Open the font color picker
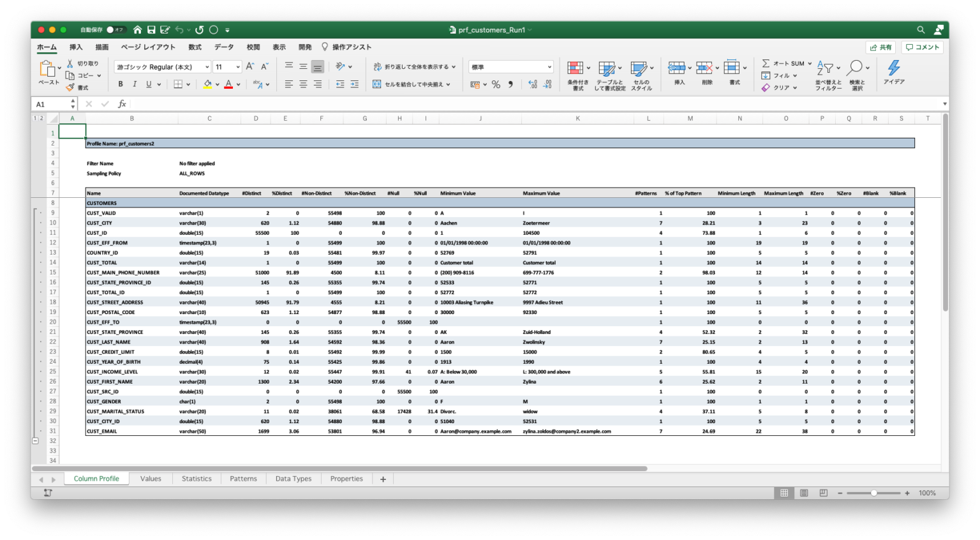 [x=229, y=84]
